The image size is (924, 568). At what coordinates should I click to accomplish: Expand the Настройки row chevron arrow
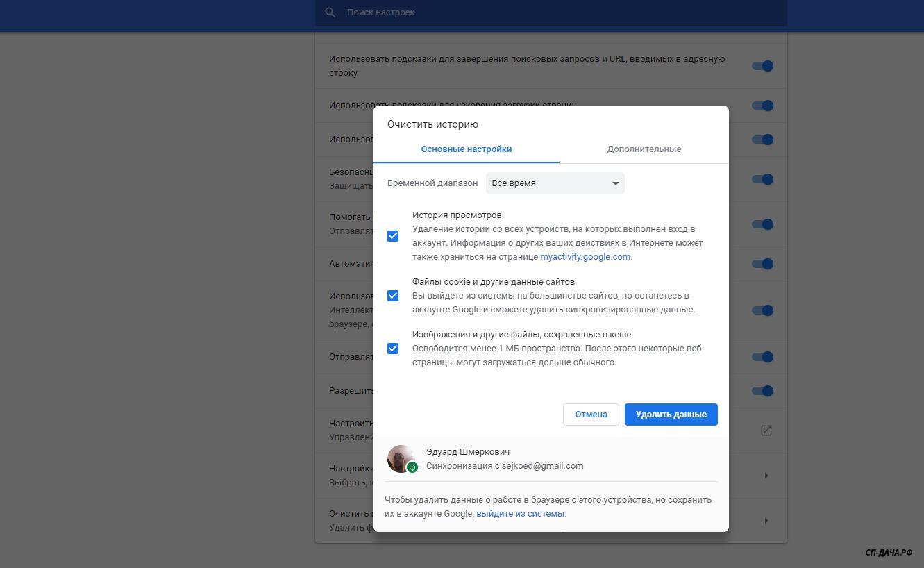coord(766,476)
